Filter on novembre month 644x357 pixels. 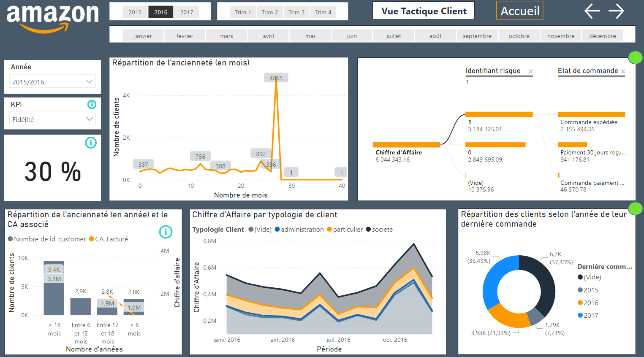(561, 36)
